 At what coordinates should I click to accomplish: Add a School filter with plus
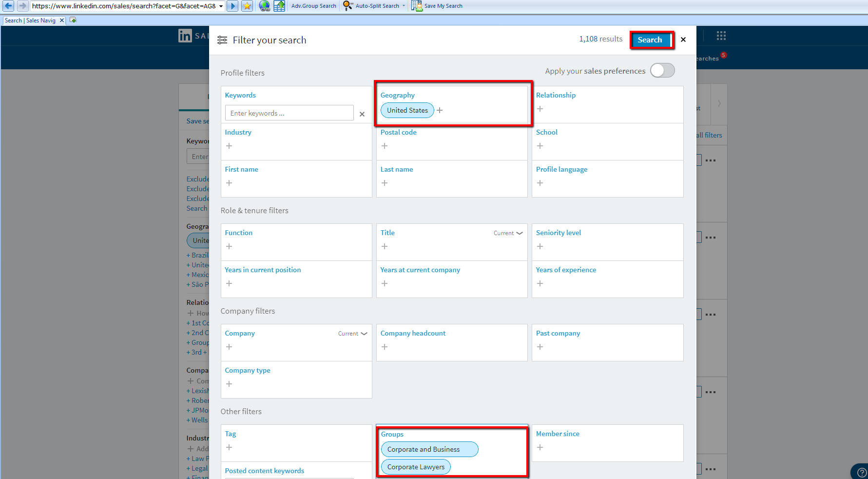540,146
